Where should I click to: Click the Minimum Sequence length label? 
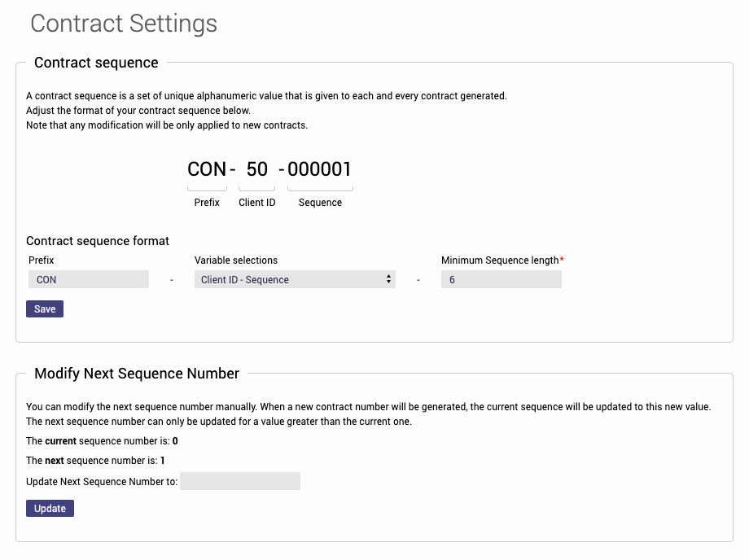coord(500,260)
